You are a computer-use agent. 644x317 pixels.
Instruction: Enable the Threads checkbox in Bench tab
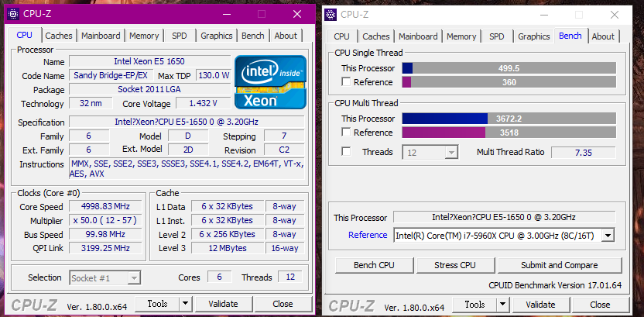point(346,152)
